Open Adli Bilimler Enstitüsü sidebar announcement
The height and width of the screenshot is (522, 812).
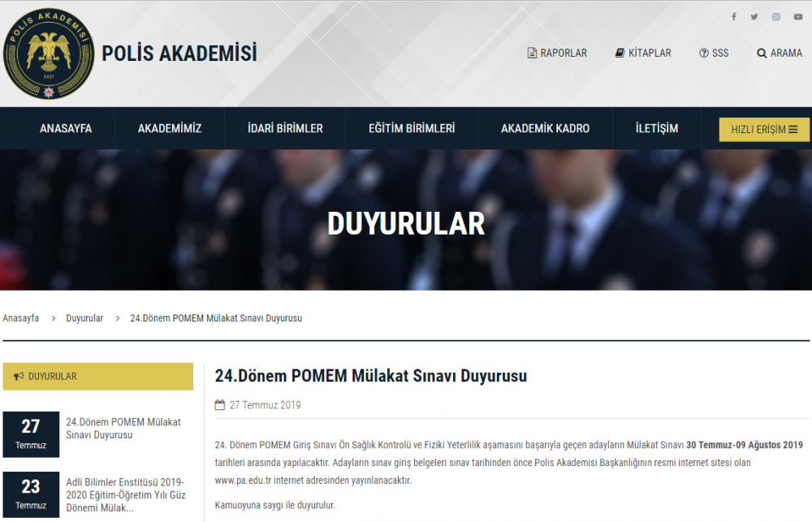125,494
